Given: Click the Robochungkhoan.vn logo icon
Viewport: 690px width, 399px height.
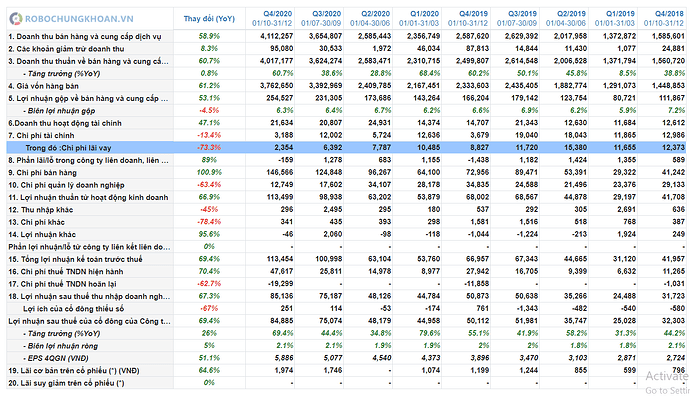Looking at the screenshot, I should pyautogui.click(x=15, y=18).
